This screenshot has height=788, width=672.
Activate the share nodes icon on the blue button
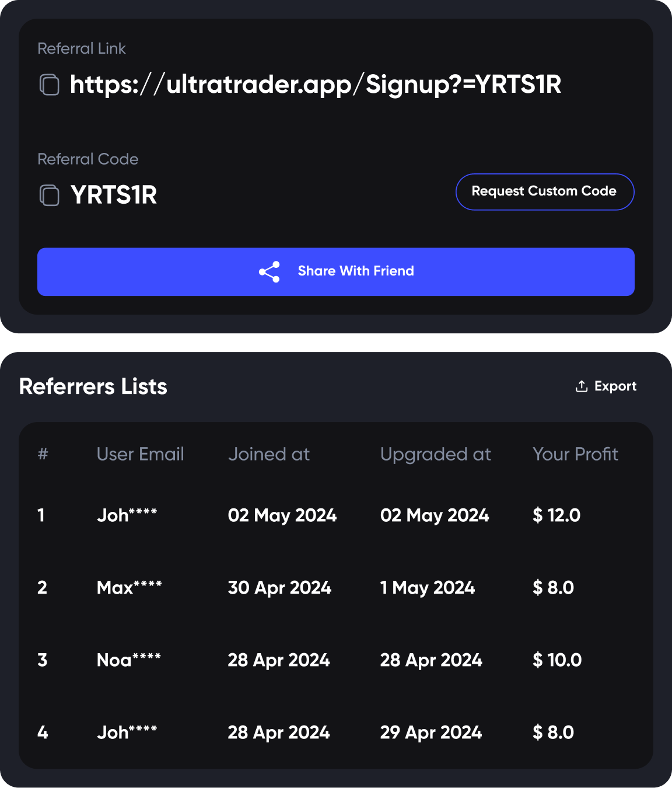click(x=269, y=271)
